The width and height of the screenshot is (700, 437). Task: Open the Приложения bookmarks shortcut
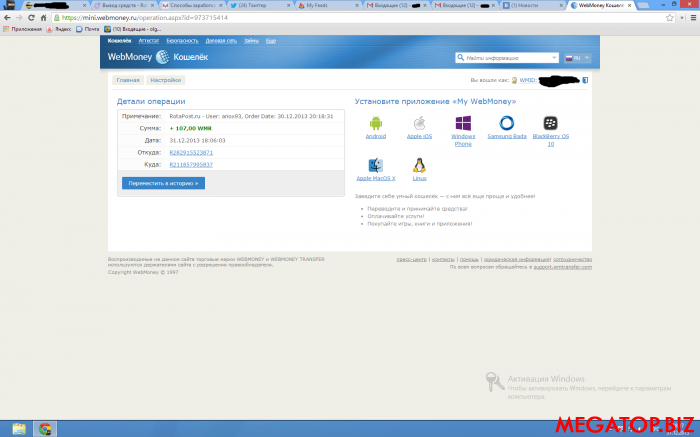coord(22,29)
